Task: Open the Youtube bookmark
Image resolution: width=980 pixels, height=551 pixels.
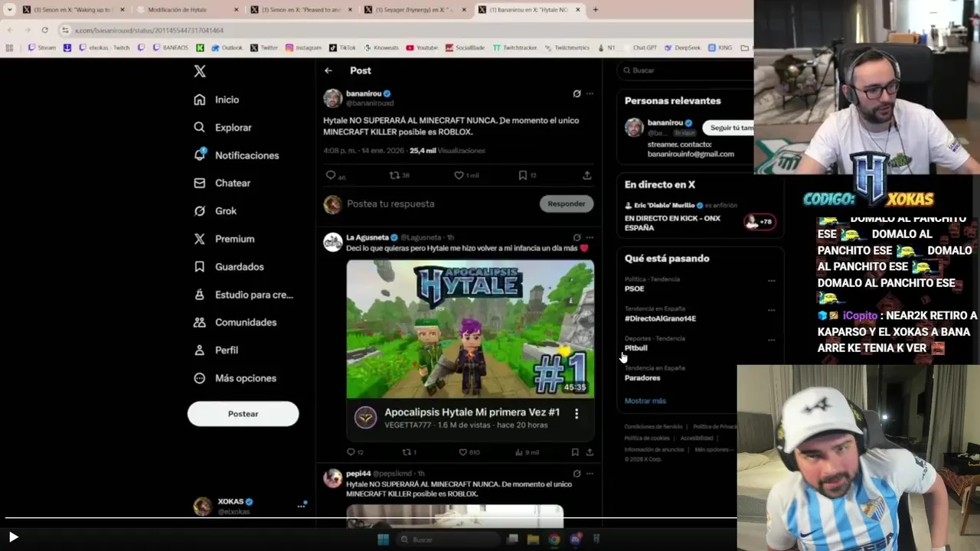Action: (x=422, y=47)
